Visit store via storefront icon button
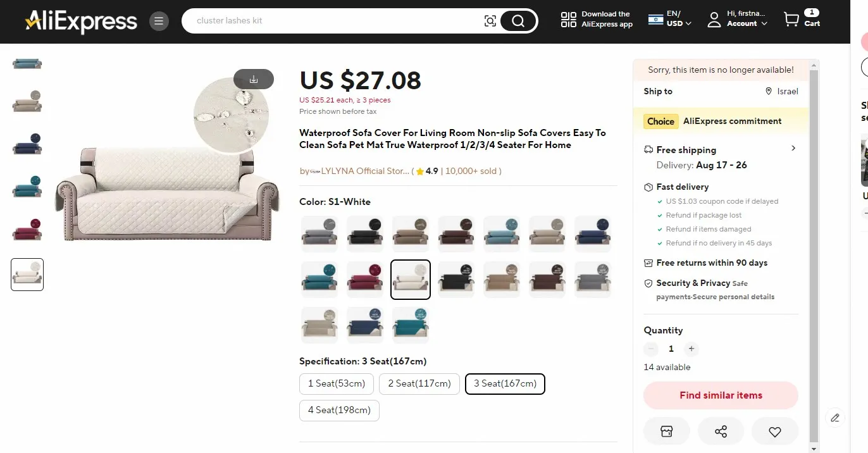868x453 pixels. [666, 431]
